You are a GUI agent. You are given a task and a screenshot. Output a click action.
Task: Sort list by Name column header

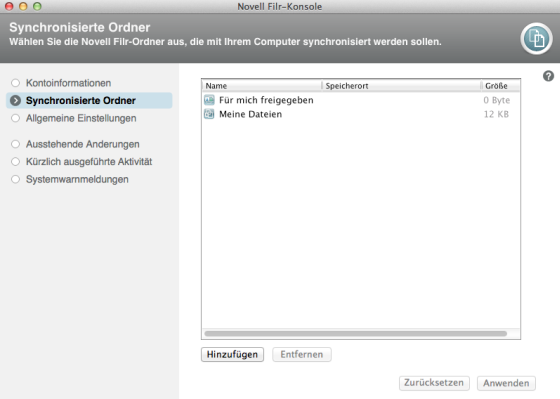pyautogui.click(x=262, y=86)
